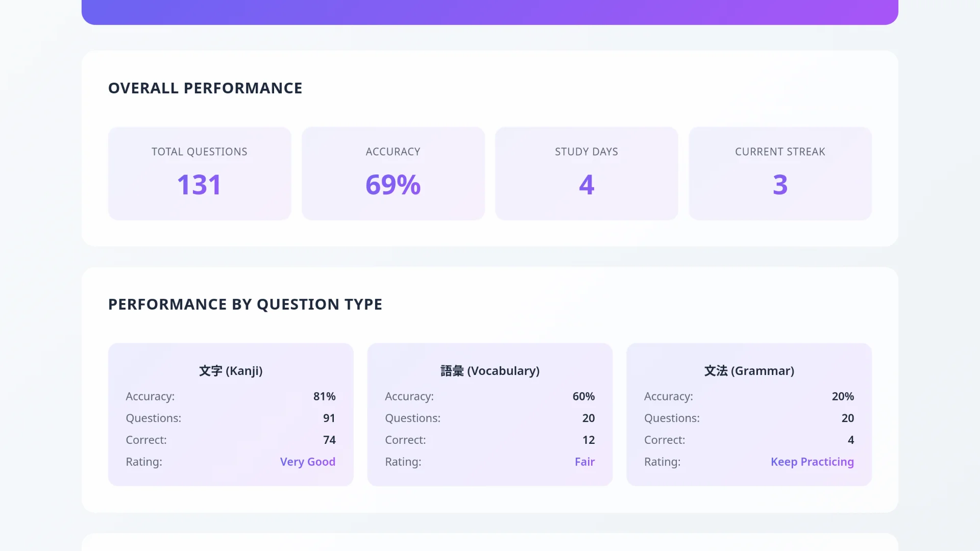Select the Kanji questions count 91
Viewport: 980px width, 551px height.
tap(329, 418)
